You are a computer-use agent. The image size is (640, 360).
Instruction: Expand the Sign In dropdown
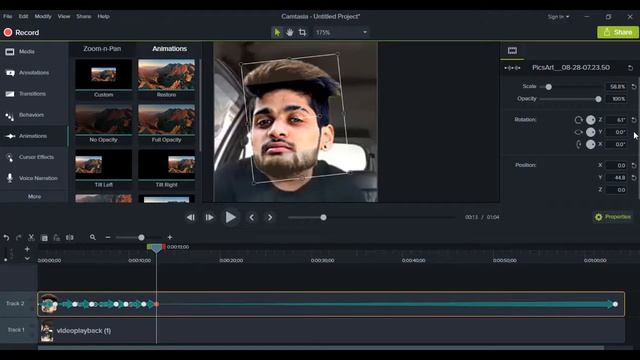(x=558, y=17)
